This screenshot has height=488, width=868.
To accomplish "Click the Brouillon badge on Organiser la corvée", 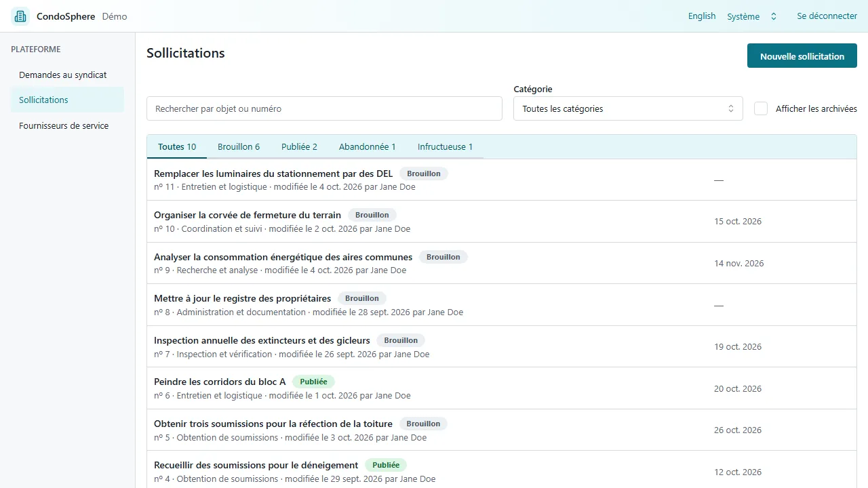I will point(372,215).
